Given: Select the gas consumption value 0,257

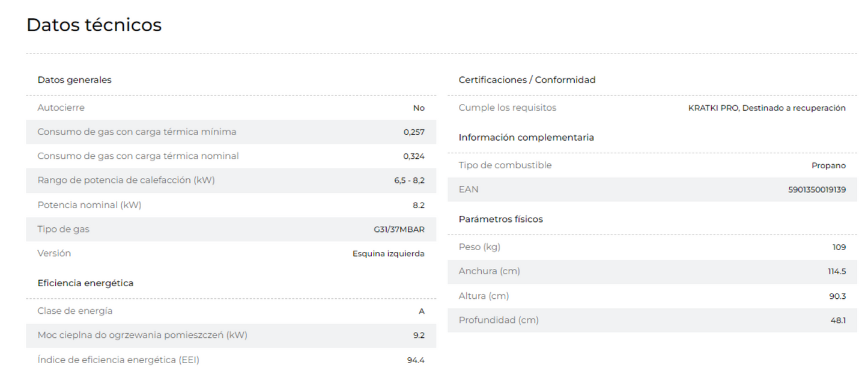Looking at the screenshot, I should click(414, 132).
